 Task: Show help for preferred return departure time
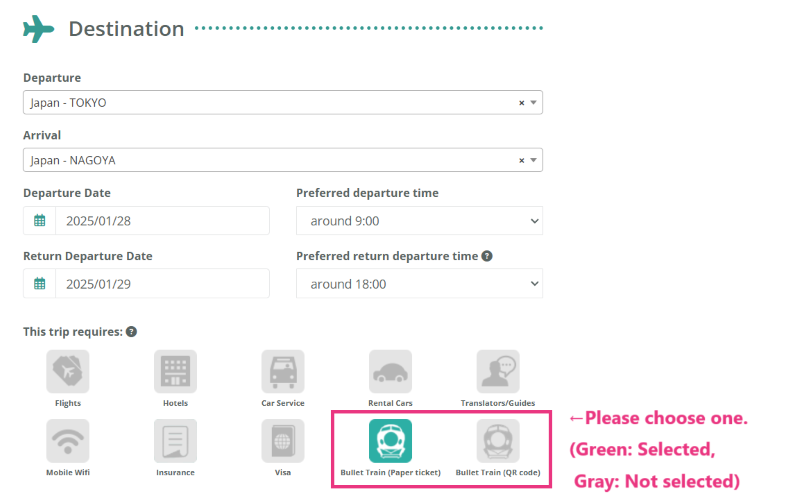pos(487,256)
